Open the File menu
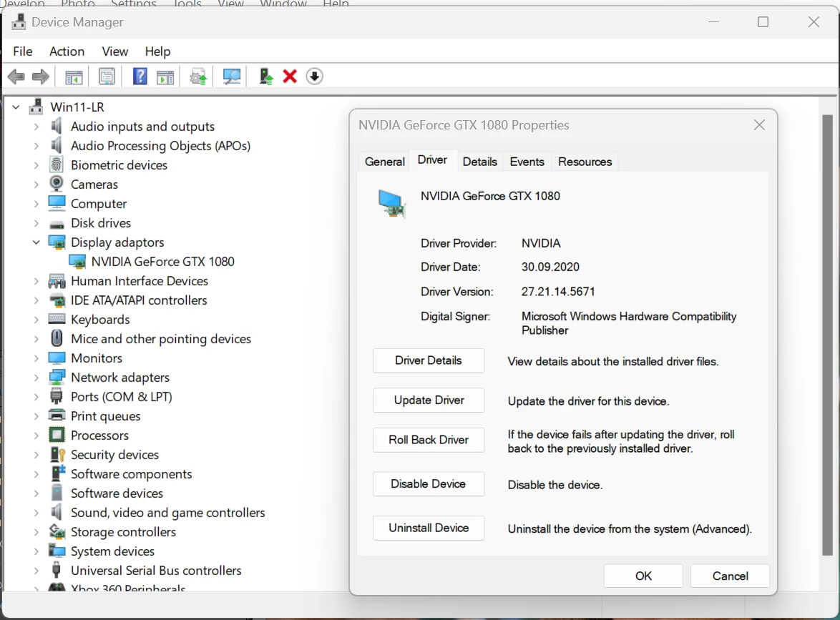This screenshot has width=840, height=620. point(22,51)
